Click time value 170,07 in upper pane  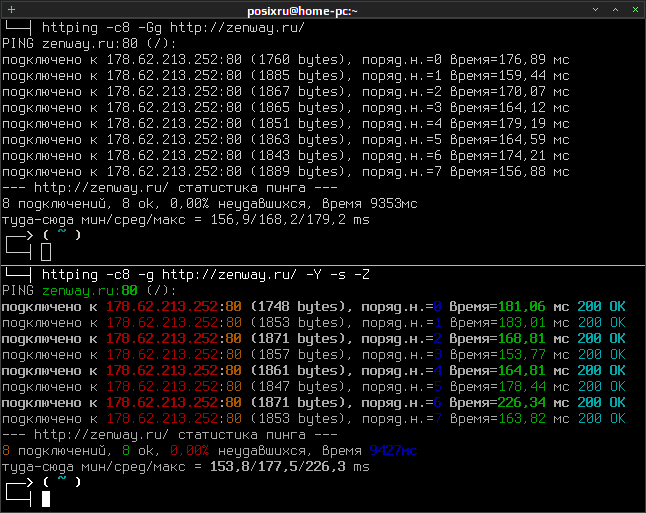522,91
